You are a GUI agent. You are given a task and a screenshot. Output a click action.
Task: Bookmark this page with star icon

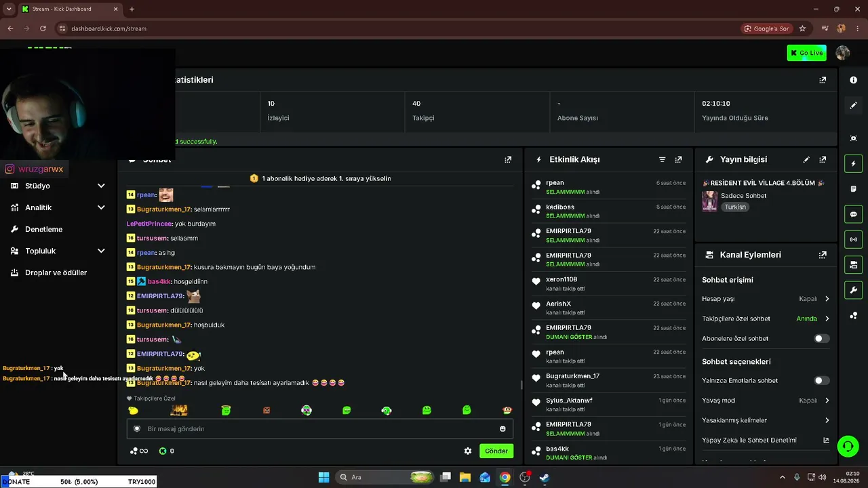(802, 28)
